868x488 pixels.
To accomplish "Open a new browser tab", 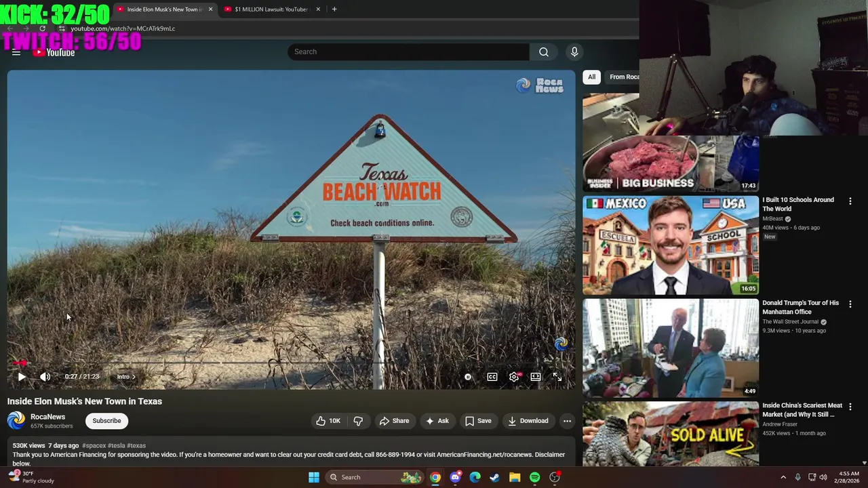I will (x=334, y=9).
